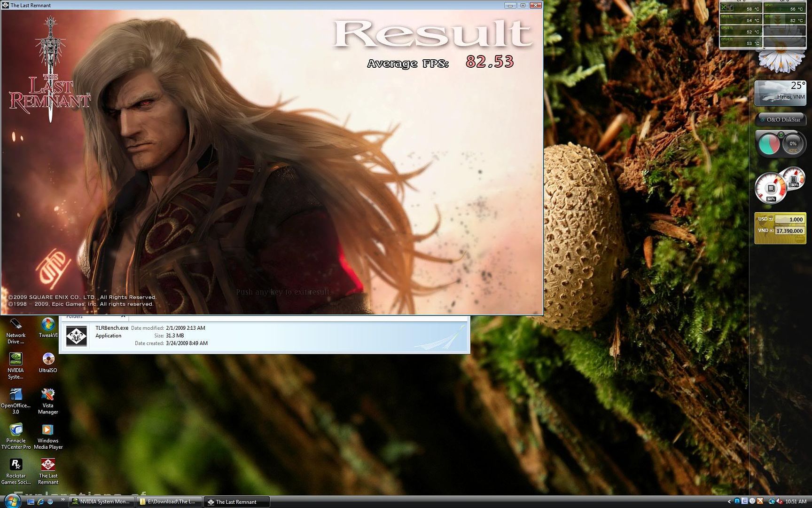The image size is (812, 508).
Task: Open Pinnacle TVCenter Pro shortcut
Action: (x=16, y=437)
